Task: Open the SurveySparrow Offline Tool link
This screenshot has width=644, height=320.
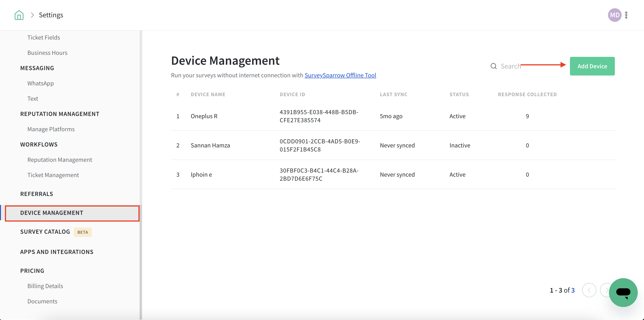Action: coord(340,75)
